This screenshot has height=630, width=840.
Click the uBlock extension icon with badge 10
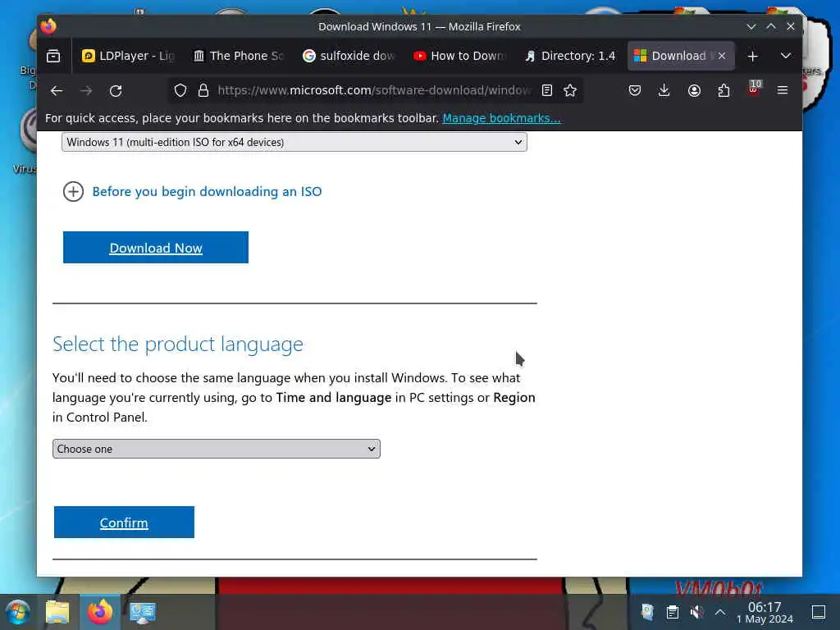[754, 89]
